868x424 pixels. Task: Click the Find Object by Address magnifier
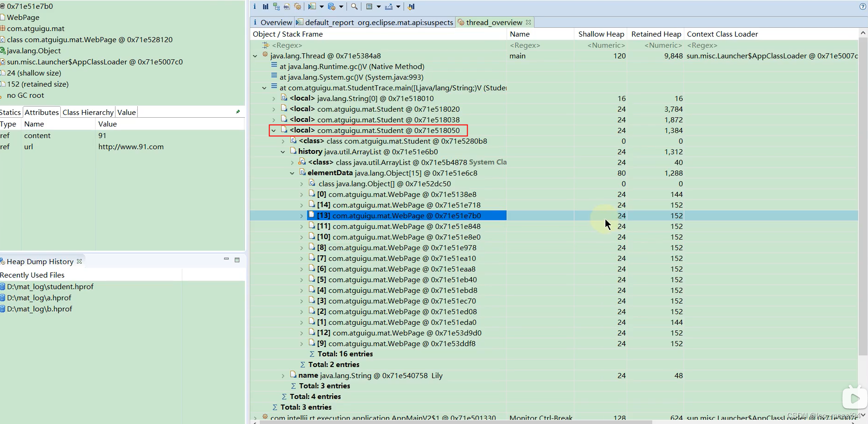(354, 6)
